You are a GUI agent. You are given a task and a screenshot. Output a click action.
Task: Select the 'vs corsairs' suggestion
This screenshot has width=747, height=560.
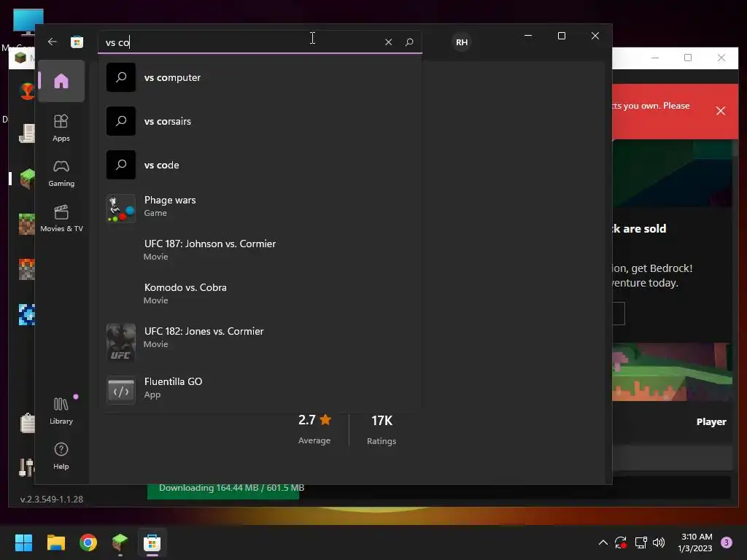pyautogui.click(x=260, y=121)
